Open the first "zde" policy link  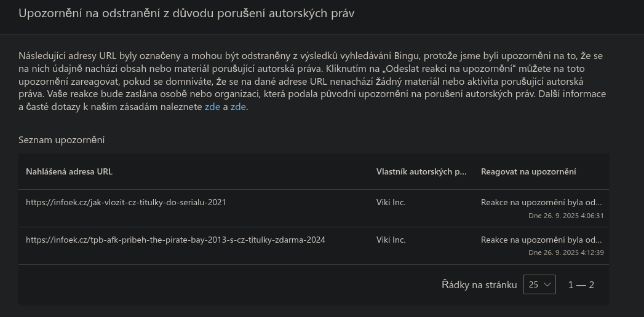coord(212,107)
